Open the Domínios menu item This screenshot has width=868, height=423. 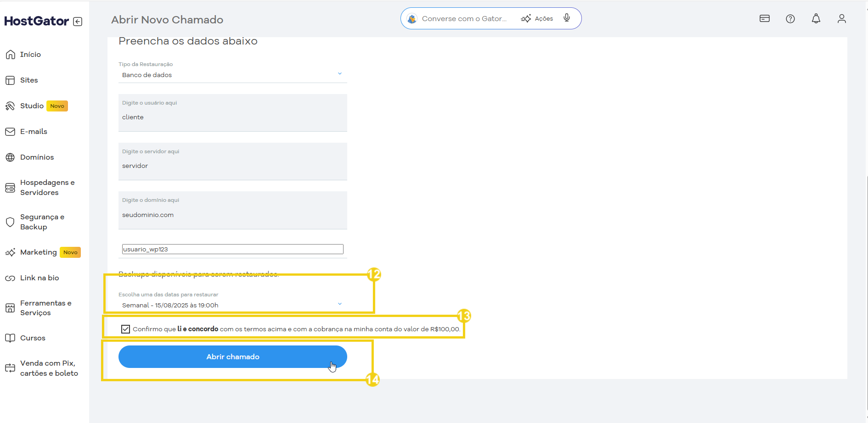coord(37,157)
